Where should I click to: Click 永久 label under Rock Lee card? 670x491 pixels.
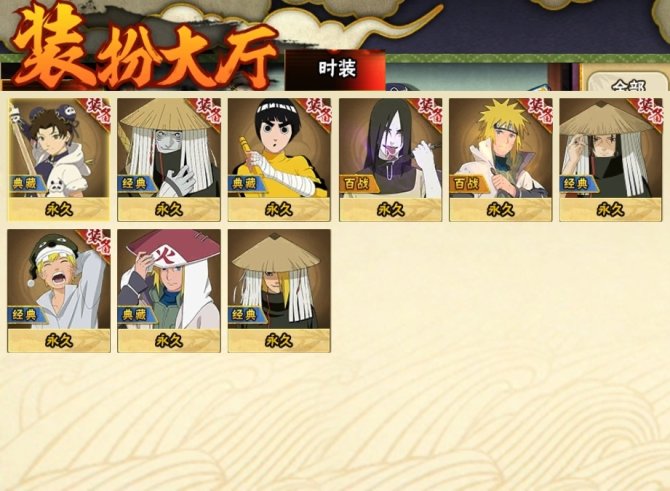[279, 209]
